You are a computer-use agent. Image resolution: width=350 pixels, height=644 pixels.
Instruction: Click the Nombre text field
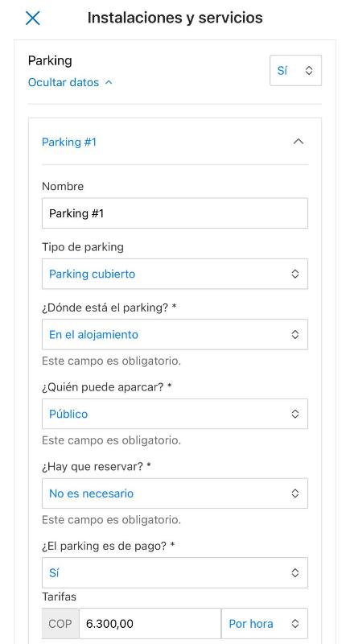point(175,213)
